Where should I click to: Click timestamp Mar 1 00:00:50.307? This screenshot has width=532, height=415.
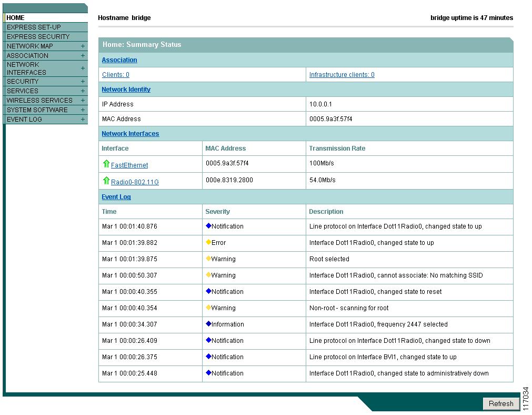click(x=129, y=275)
